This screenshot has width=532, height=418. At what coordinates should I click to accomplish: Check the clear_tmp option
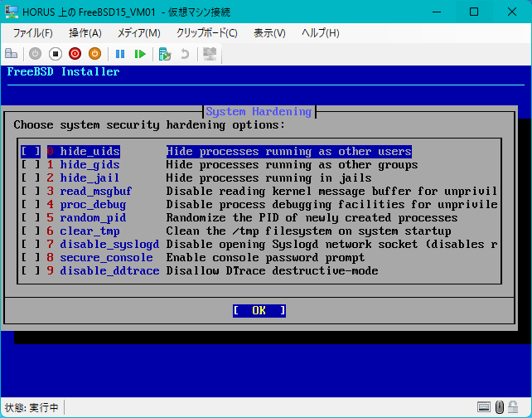coord(31,231)
